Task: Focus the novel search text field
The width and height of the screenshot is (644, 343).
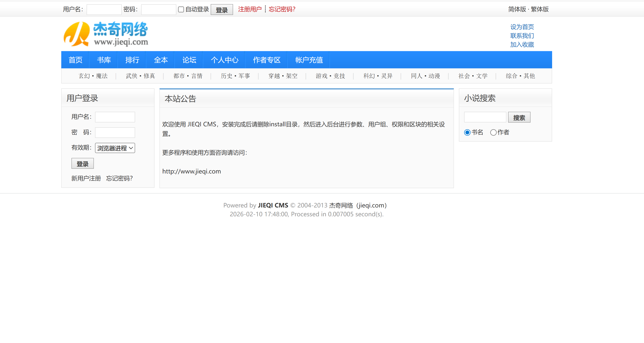Action: tap(485, 117)
